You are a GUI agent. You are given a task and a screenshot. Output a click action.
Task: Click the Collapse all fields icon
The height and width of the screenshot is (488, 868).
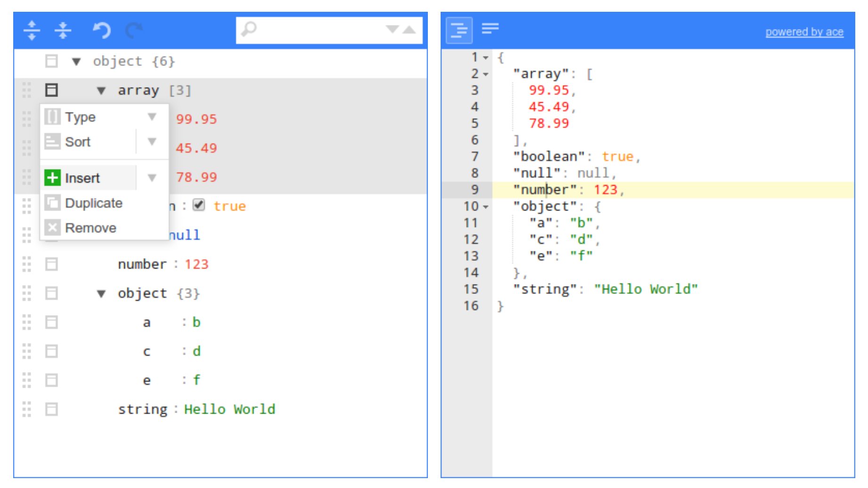(x=63, y=31)
